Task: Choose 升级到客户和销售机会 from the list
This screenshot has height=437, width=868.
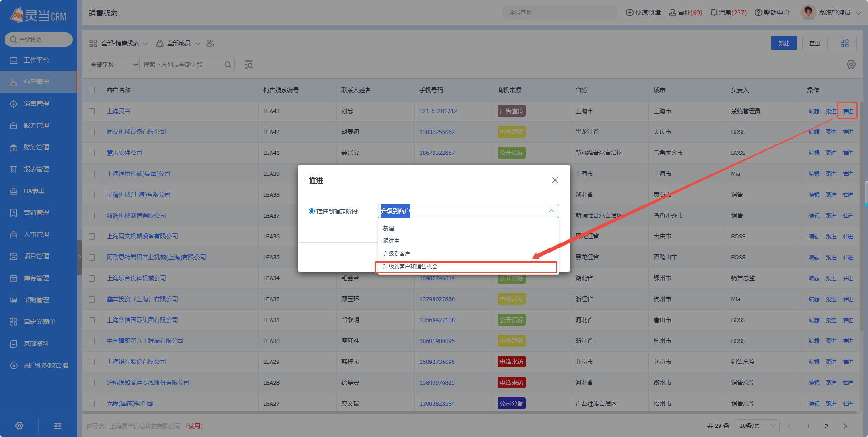Action: tap(410, 267)
